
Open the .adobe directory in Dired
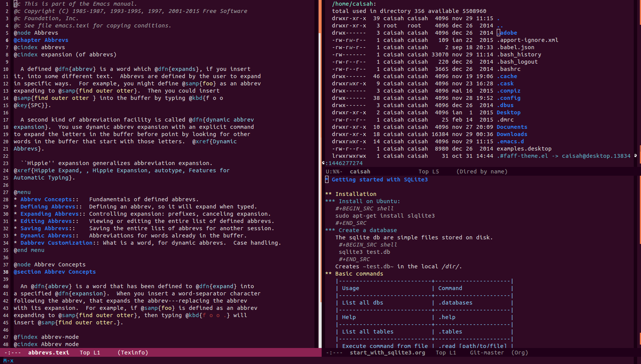(507, 33)
